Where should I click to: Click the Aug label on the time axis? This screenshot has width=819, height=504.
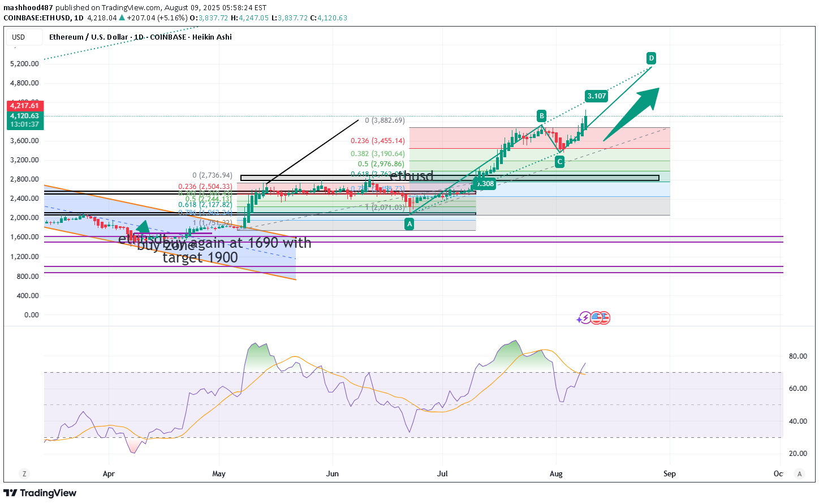[556, 474]
